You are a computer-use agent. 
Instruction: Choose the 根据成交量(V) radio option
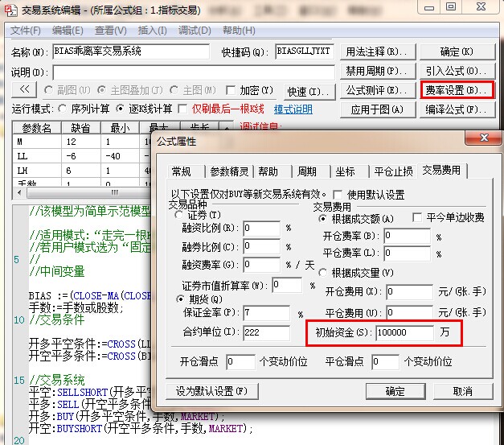click(323, 272)
